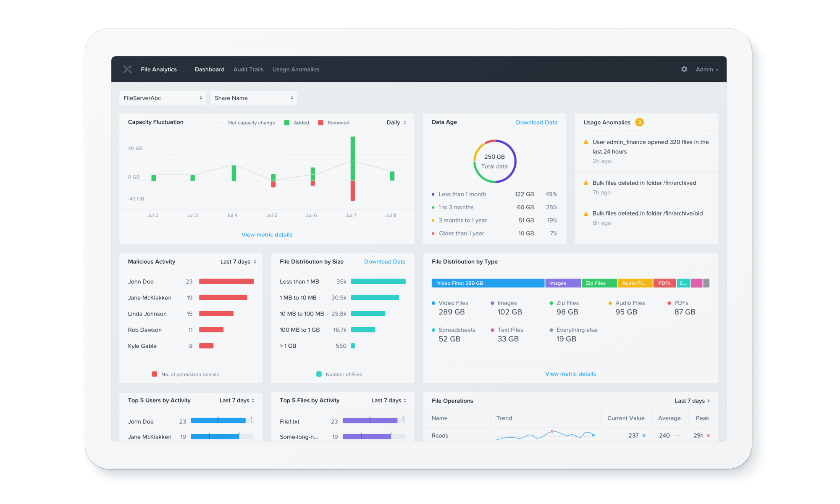
Task: Switch to the Audit Trails tab
Action: [248, 69]
